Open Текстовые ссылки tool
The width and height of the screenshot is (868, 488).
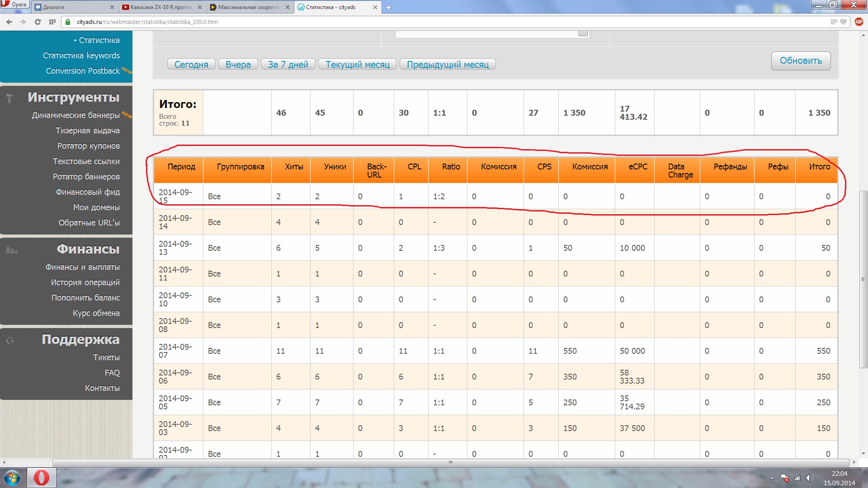(86, 161)
